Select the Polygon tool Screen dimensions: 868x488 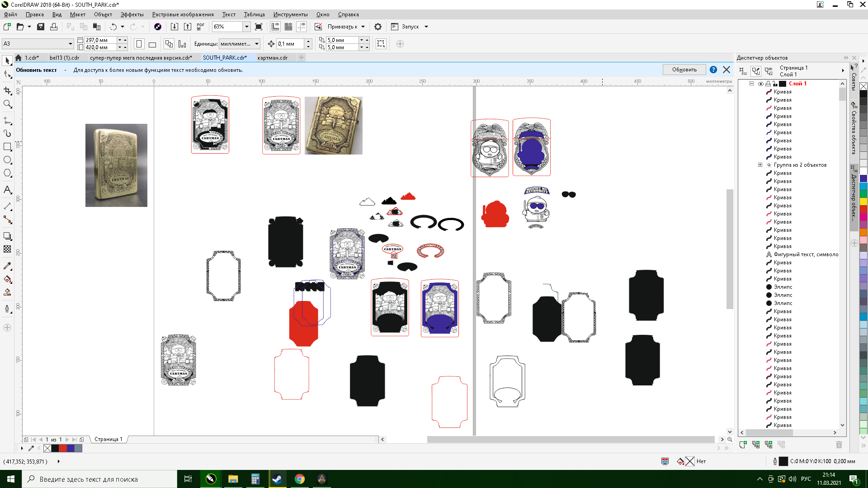7,173
